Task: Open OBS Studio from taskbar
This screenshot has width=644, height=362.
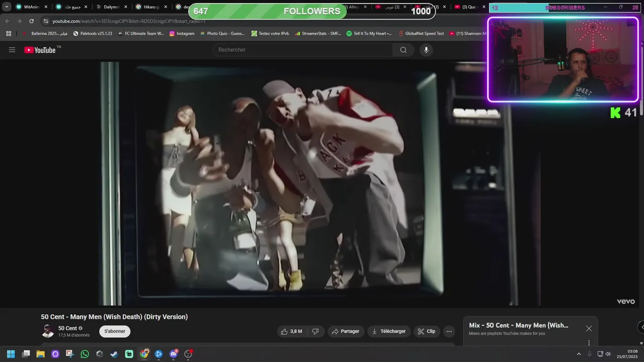Action: (188, 354)
